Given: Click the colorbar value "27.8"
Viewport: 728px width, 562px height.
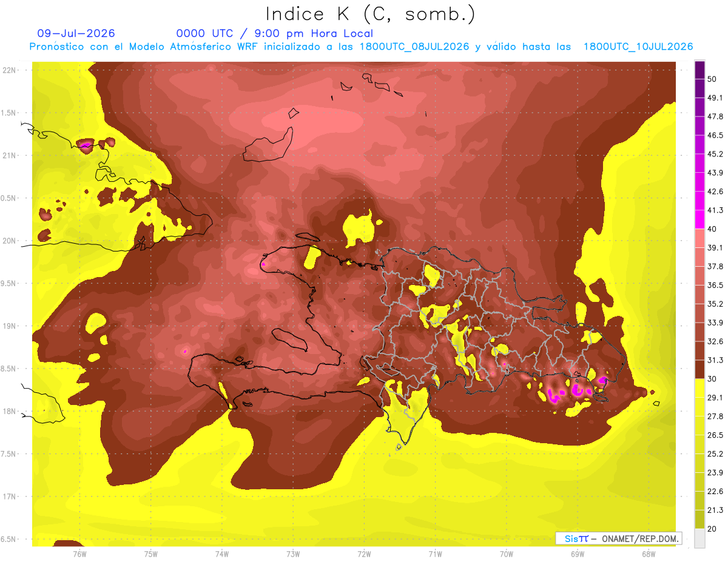Looking at the screenshot, I should 715,416.
